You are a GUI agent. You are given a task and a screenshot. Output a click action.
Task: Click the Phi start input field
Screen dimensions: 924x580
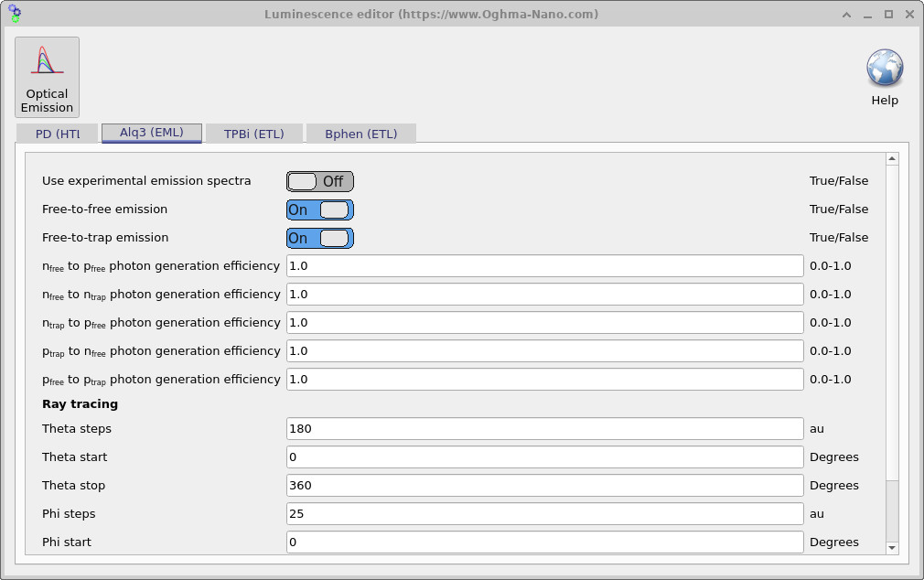click(544, 542)
